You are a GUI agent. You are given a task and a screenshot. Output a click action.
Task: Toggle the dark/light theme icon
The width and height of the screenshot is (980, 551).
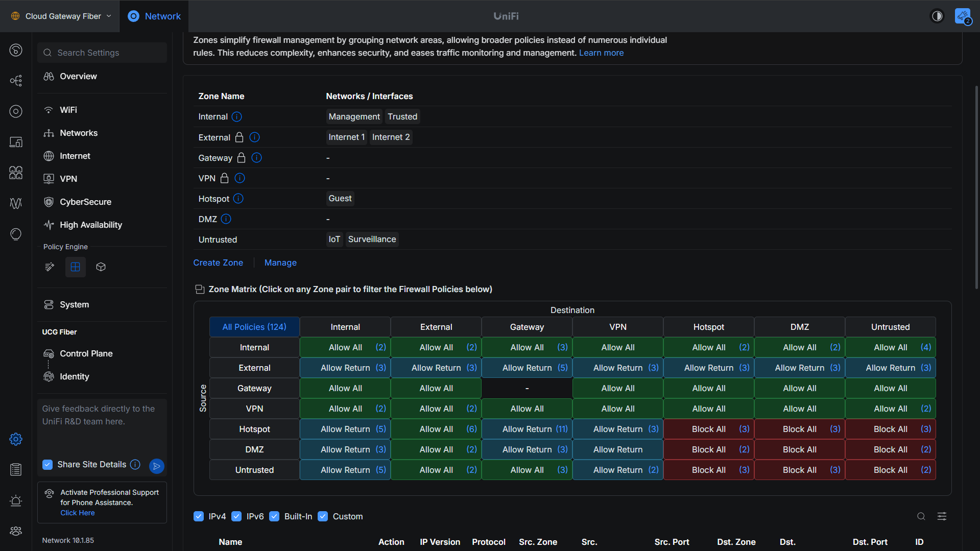coord(937,16)
